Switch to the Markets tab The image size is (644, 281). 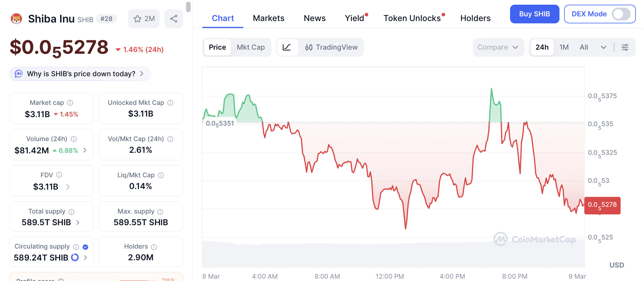click(x=268, y=18)
